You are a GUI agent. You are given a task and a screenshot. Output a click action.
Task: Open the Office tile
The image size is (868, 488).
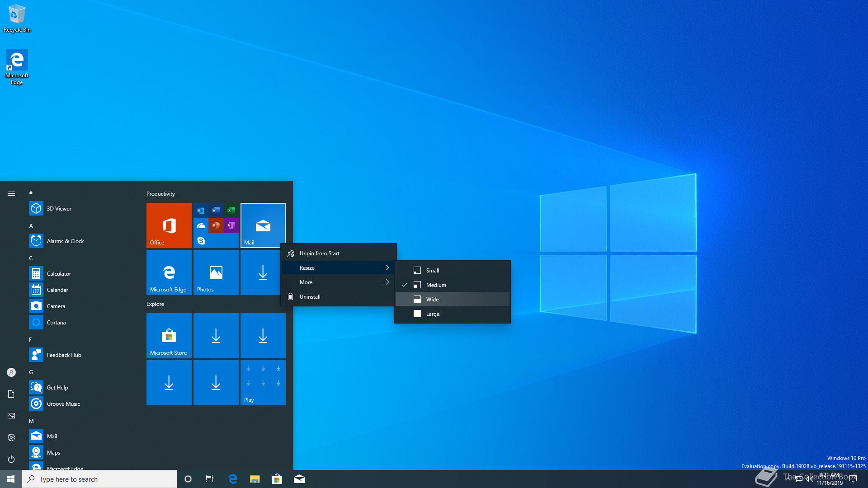(169, 225)
